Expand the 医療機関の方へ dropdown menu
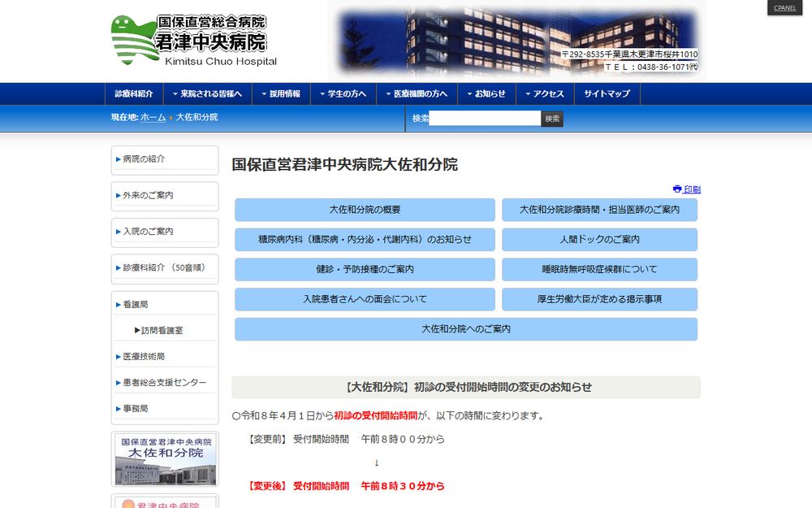This screenshot has height=508, width=812. click(417, 93)
